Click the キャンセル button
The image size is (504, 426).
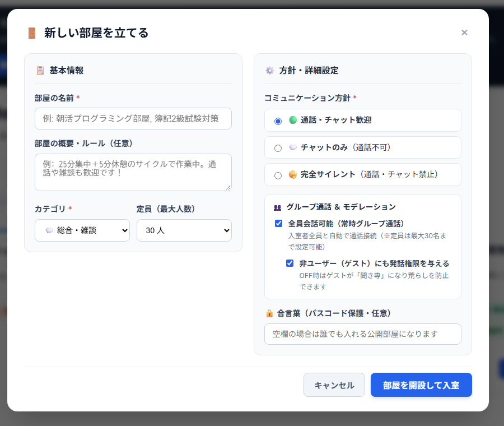[x=334, y=385]
